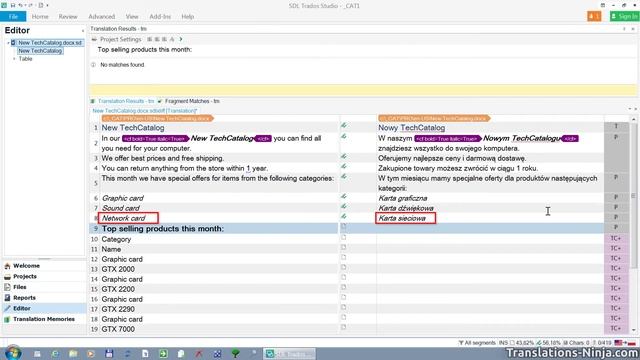640x360 pixels.
Task: Select New TechCatalog item in navigation tree
Action: point(40,51)
